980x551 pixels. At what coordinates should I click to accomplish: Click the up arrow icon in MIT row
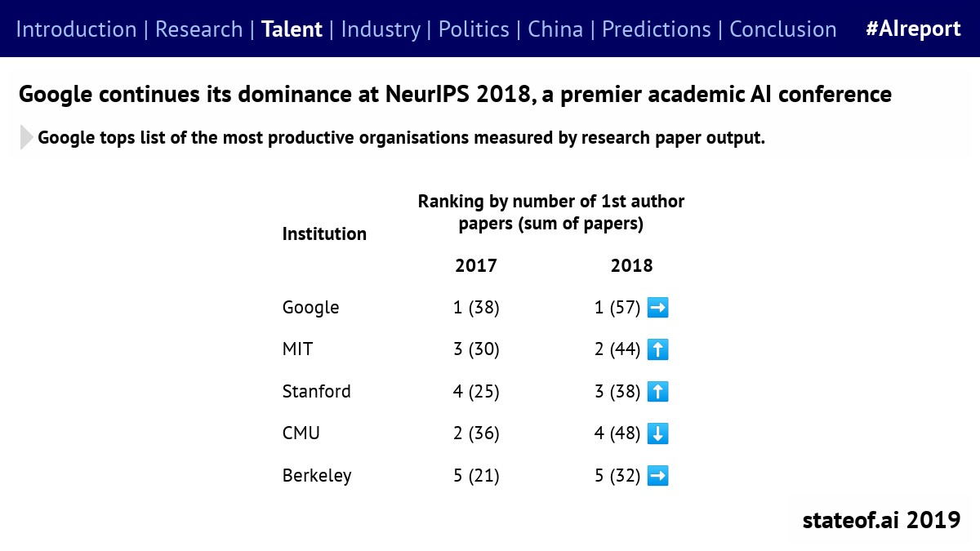point(657,350)
